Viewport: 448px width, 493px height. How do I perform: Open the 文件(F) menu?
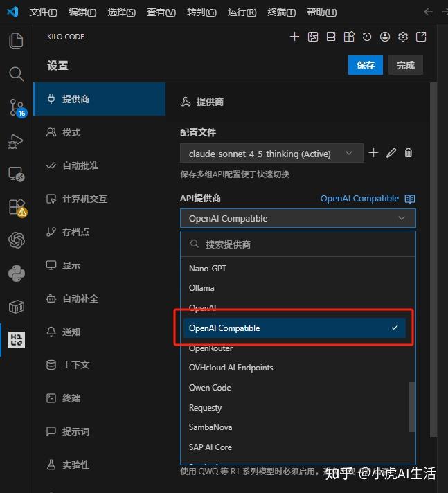[x=44, y=12]
